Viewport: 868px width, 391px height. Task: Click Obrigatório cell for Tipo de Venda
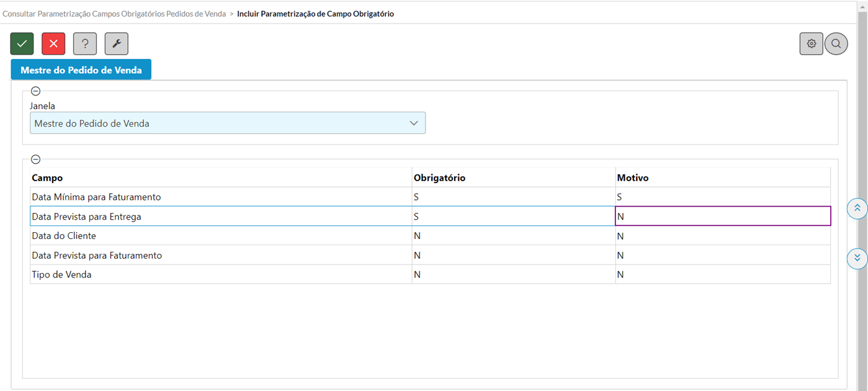514,274
